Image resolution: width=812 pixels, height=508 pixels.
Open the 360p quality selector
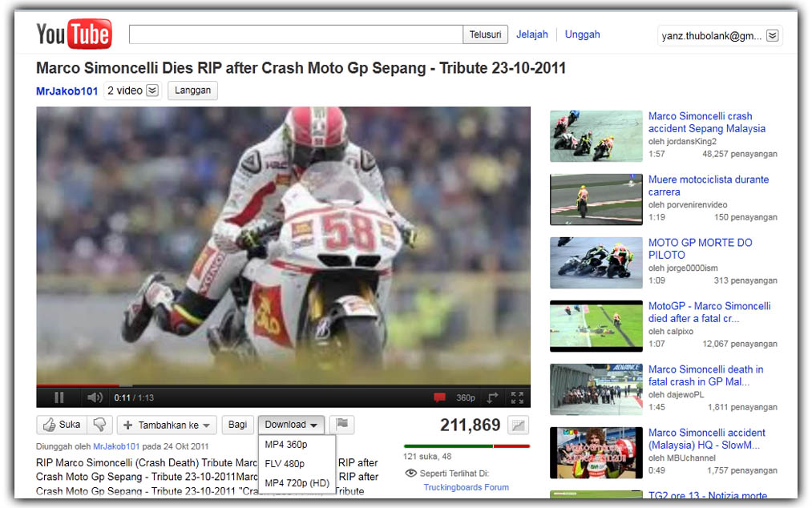click(466, 397)
